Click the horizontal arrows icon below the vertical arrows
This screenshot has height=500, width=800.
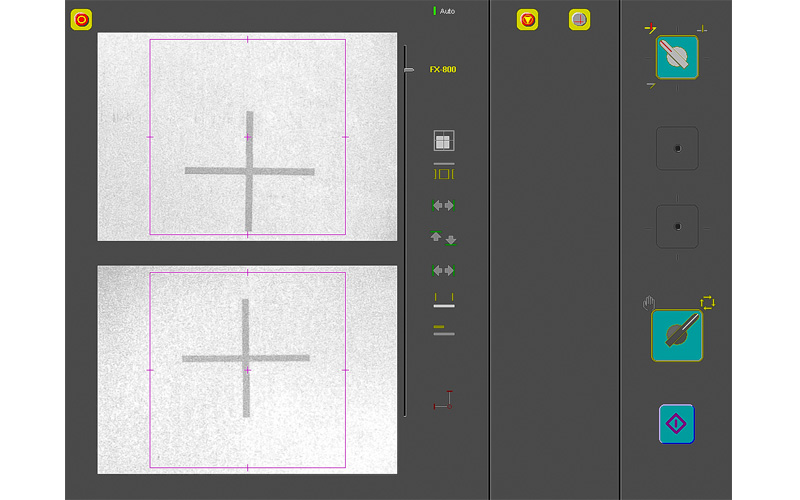pos(443,270)
